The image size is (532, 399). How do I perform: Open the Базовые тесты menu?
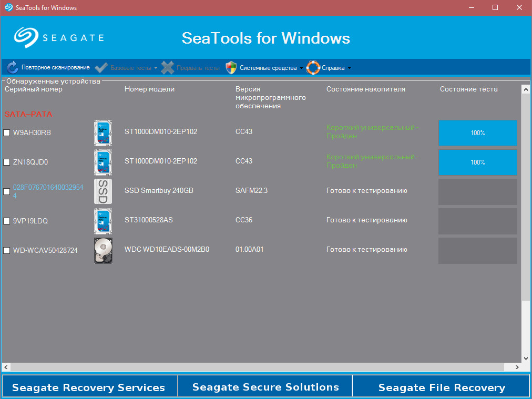coord(131,68)
